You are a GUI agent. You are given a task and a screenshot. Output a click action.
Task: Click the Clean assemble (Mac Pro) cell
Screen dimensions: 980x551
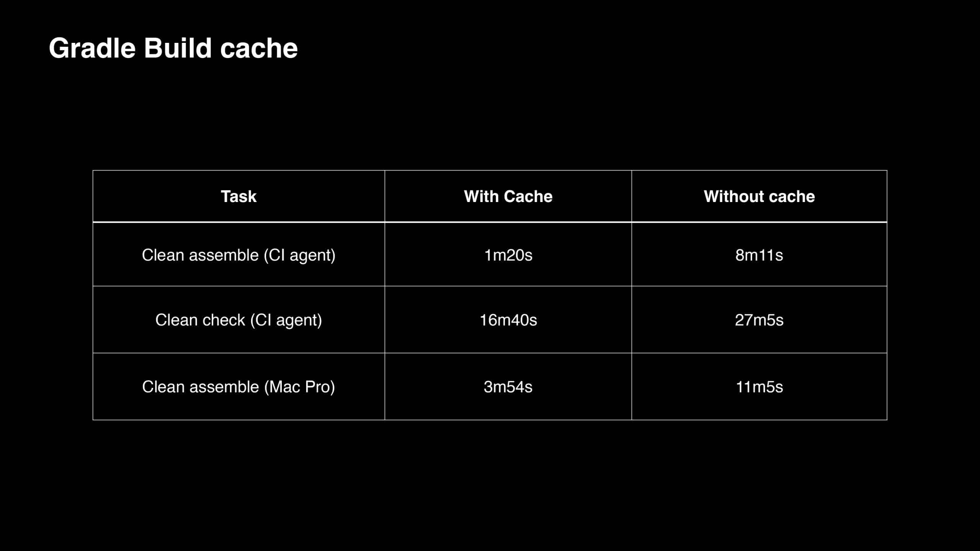click(238, 387)
